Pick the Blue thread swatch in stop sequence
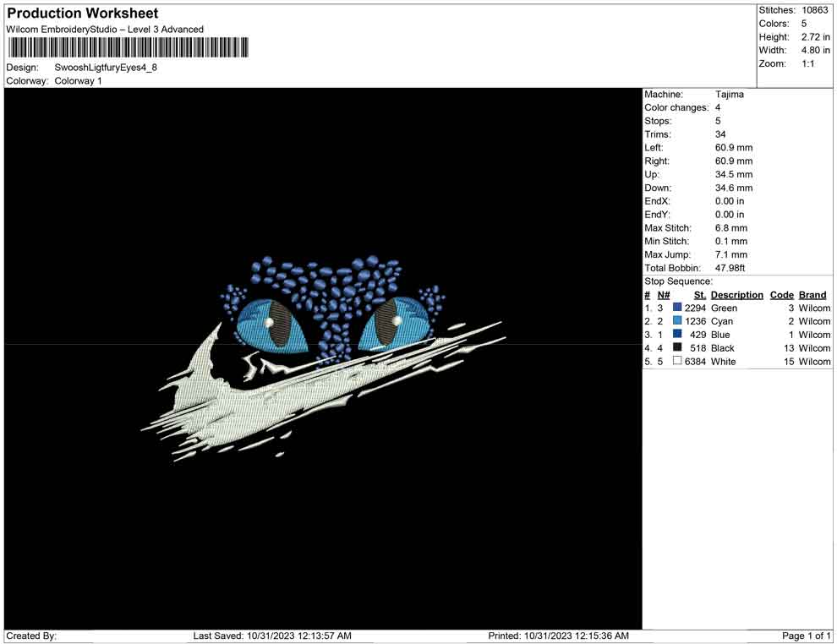This screenshot has height=644, width=837. pos(677,335)
